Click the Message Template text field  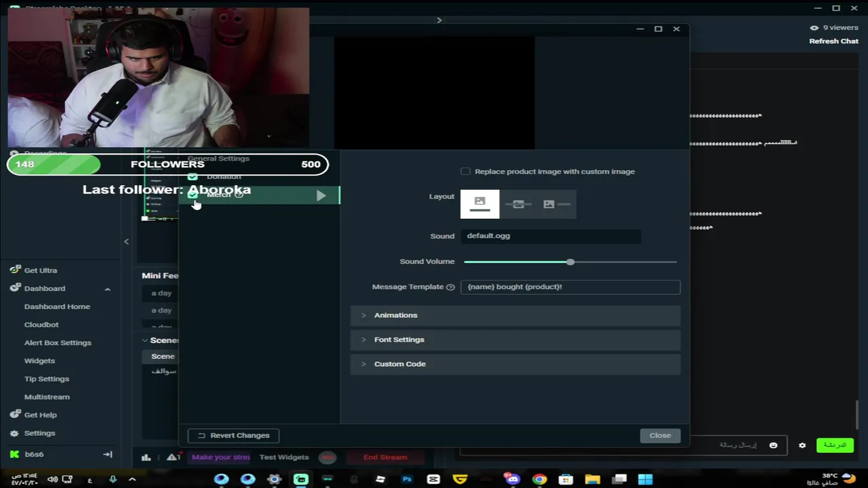tap(570, 287)
